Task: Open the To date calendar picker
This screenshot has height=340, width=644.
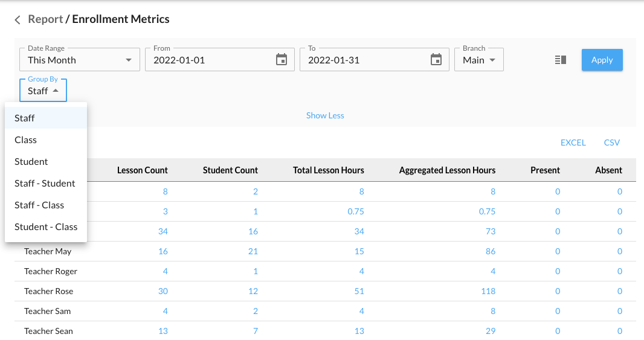Action: pyautogui.click(x=436, y=60)
